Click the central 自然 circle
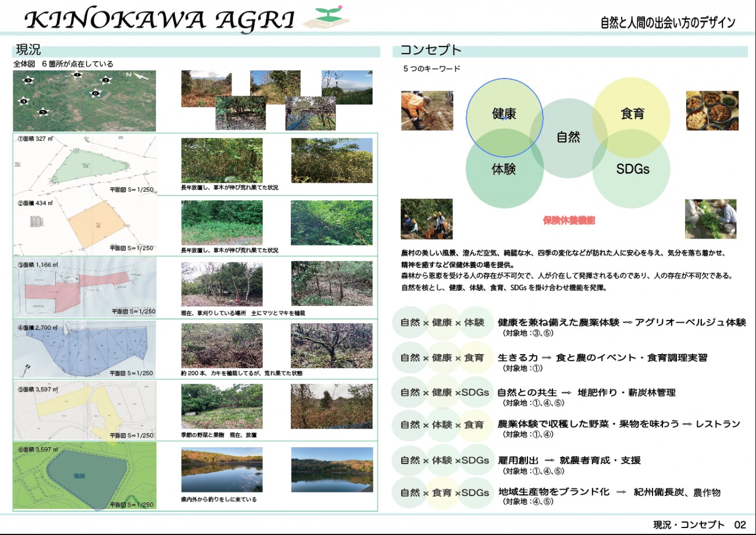756x535 pixels. [568, 138]
